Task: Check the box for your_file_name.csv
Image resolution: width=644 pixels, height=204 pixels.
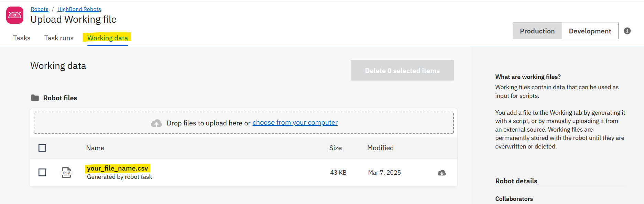Action: pyautogui.click(x=42, y=172)
